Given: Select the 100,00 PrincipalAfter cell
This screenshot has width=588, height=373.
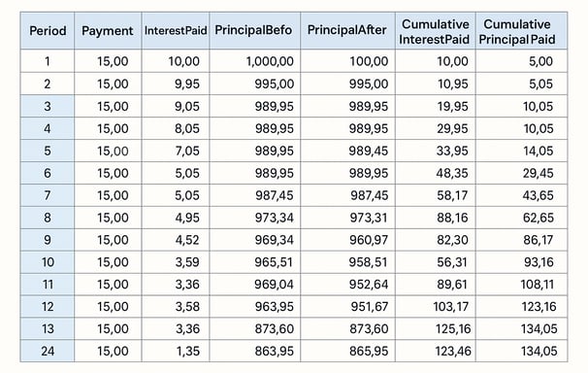Looking at the screenshot, I should click(347, 61).
